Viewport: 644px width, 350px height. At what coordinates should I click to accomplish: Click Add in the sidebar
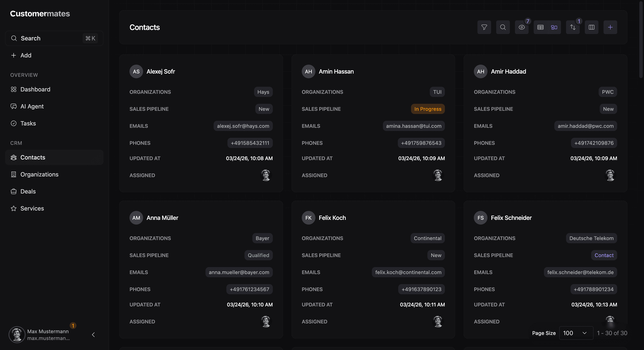26,55
